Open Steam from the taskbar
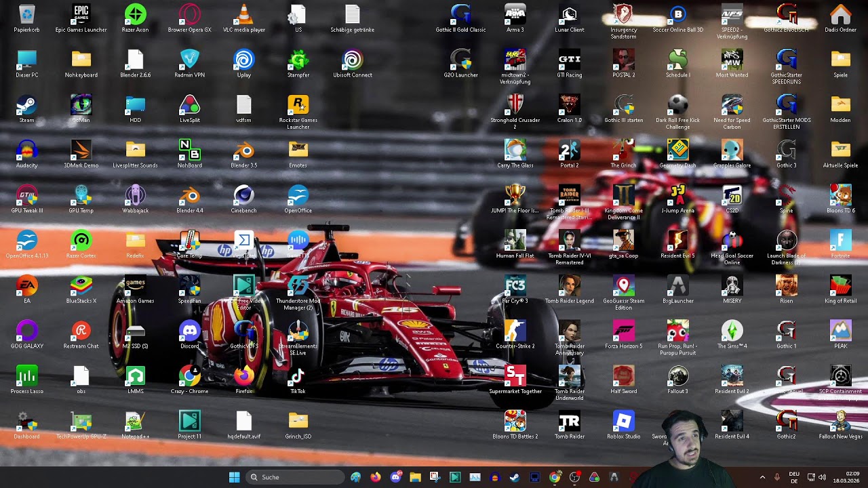Screen dimensions: 868x488 click(x=515, y=477)
